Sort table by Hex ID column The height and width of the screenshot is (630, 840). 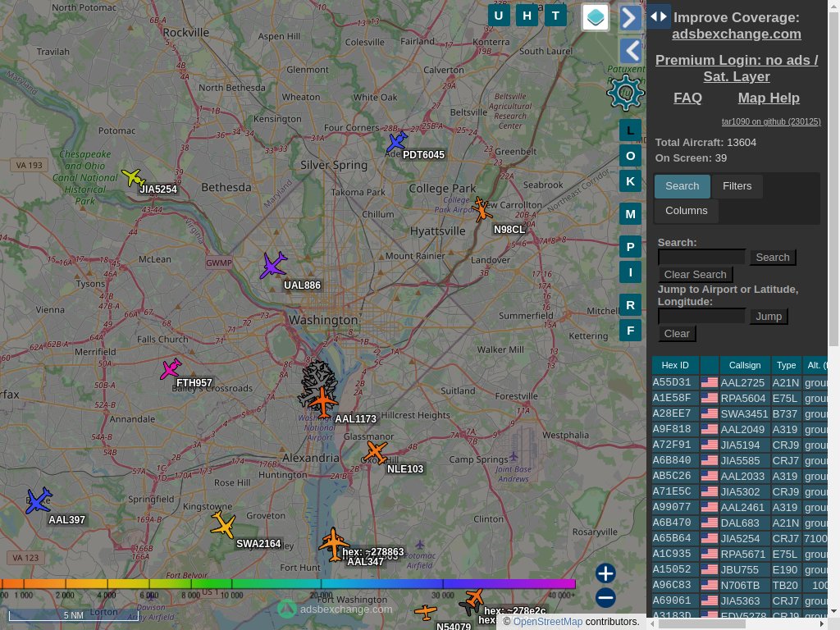(x=675, y=365)
